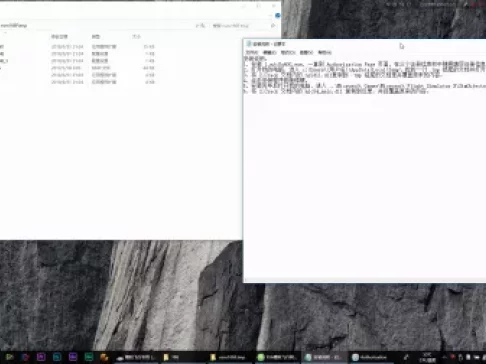486x364 pixels.
Task: Click the green Start-side taskbar icon
Action: coord(9,357)
